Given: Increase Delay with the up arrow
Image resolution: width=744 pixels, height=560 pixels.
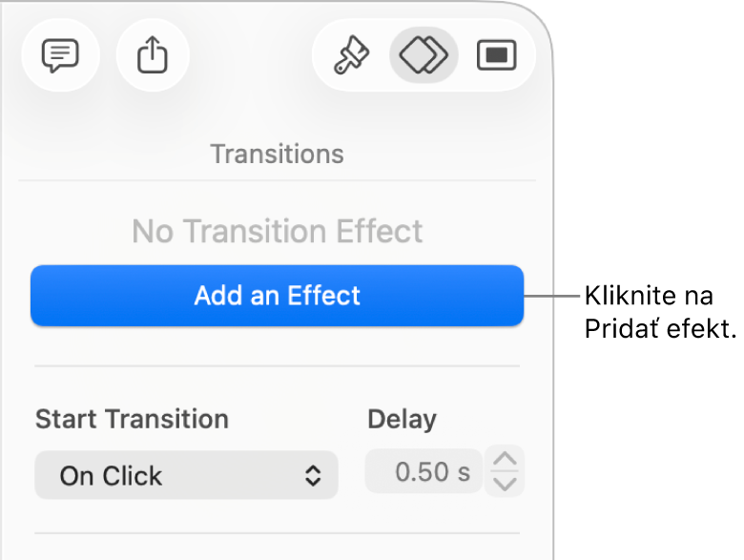Looking at the screenshot, I should pos(505,461).
